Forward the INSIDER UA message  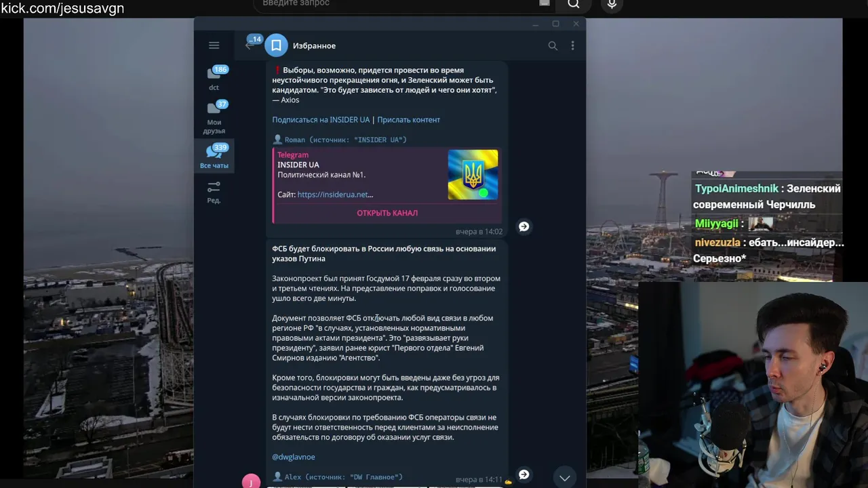point(524,226)
